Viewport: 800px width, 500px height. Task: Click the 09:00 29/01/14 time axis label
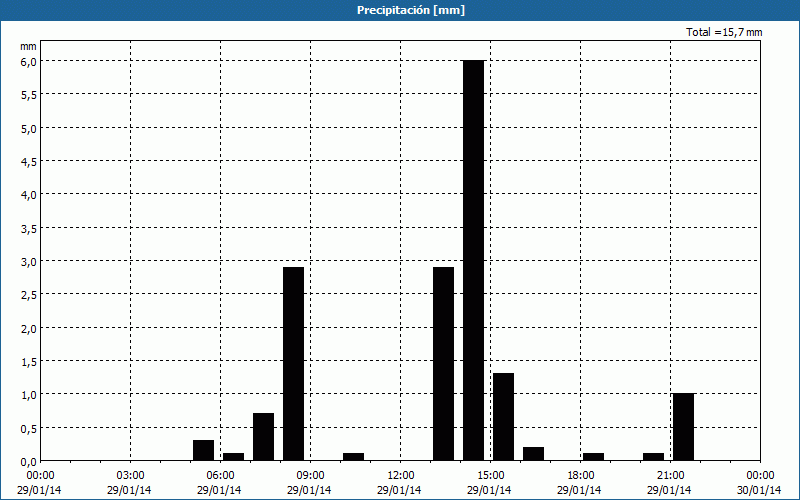tap(309, 483)
